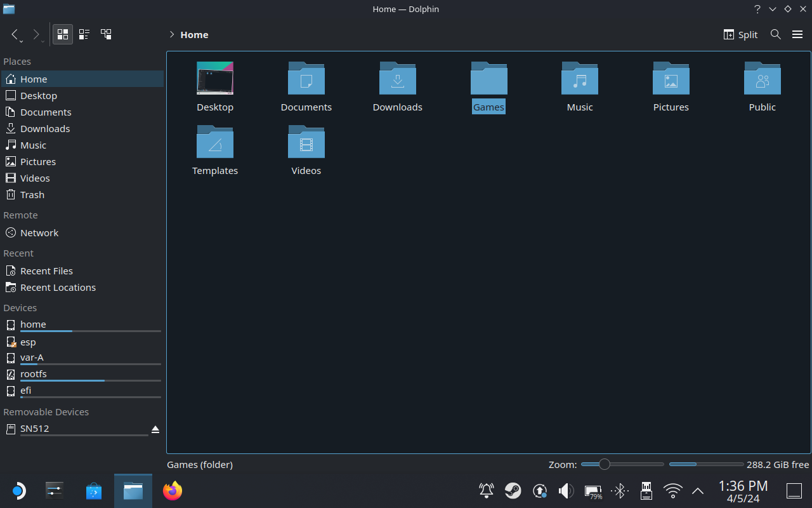Select the Desktop folder thumbnail

coord(215,79)
